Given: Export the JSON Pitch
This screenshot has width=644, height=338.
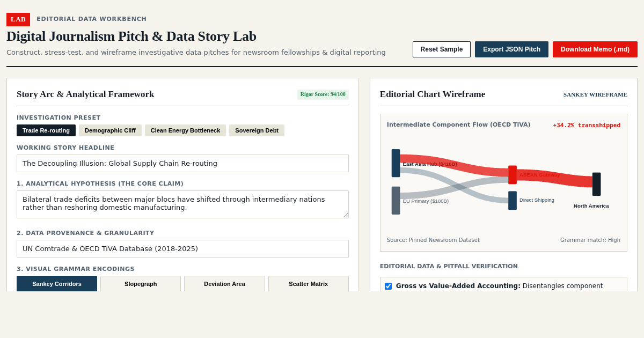Looking at the screenshot, I should tap(511, 49).
